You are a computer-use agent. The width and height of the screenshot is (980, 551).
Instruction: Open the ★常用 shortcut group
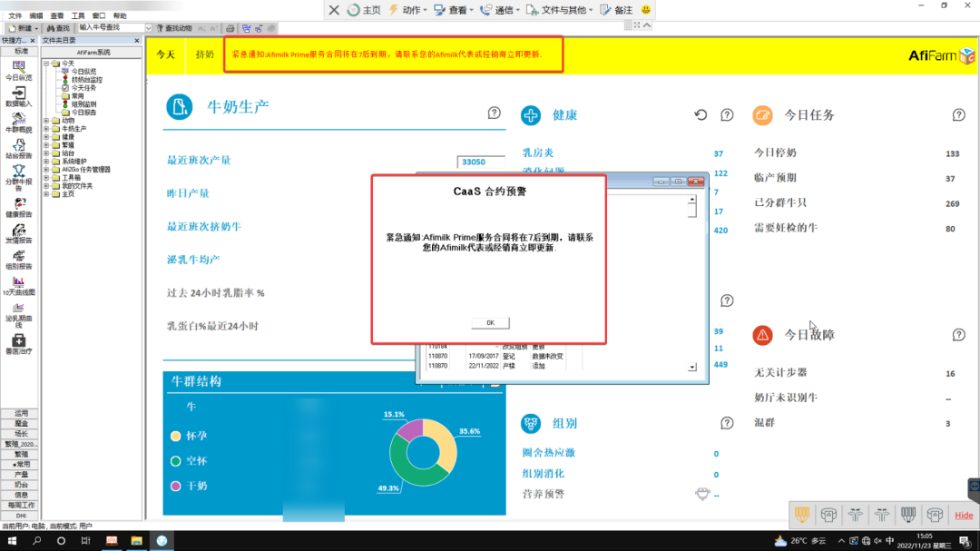(21, 465)
